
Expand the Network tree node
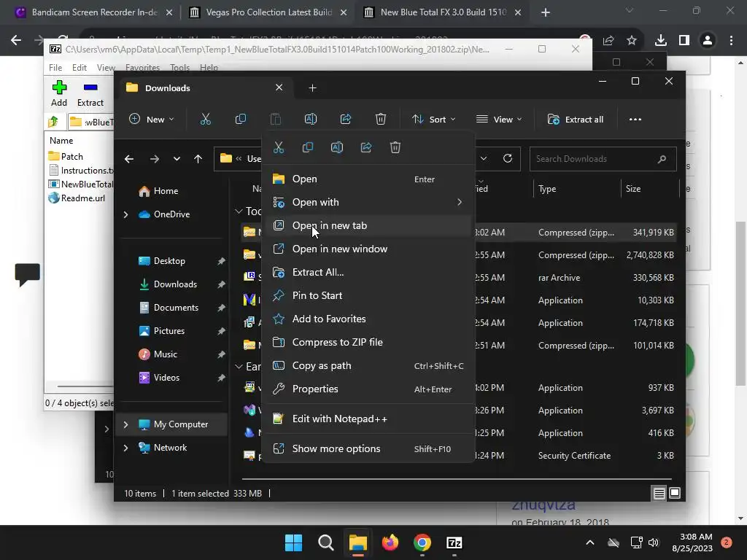125,448
